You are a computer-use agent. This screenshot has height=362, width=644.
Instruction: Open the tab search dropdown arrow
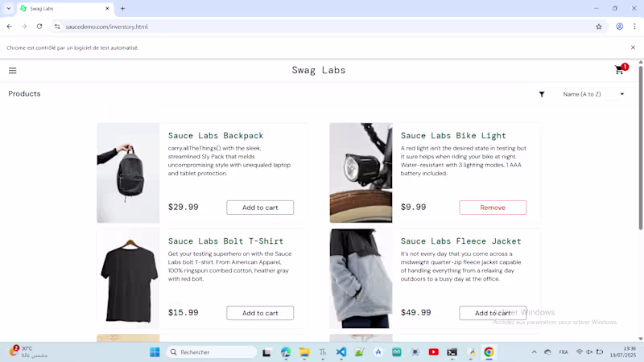(8, 8)
